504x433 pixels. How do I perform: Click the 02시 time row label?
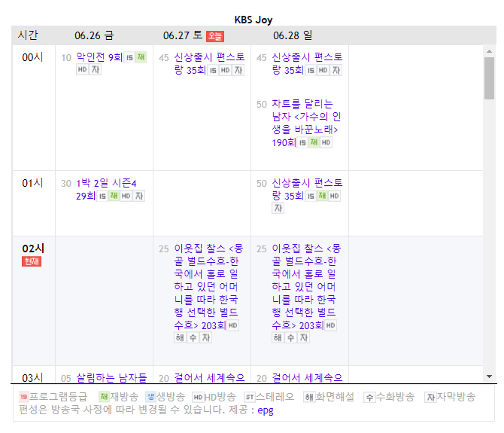[33, 249]
